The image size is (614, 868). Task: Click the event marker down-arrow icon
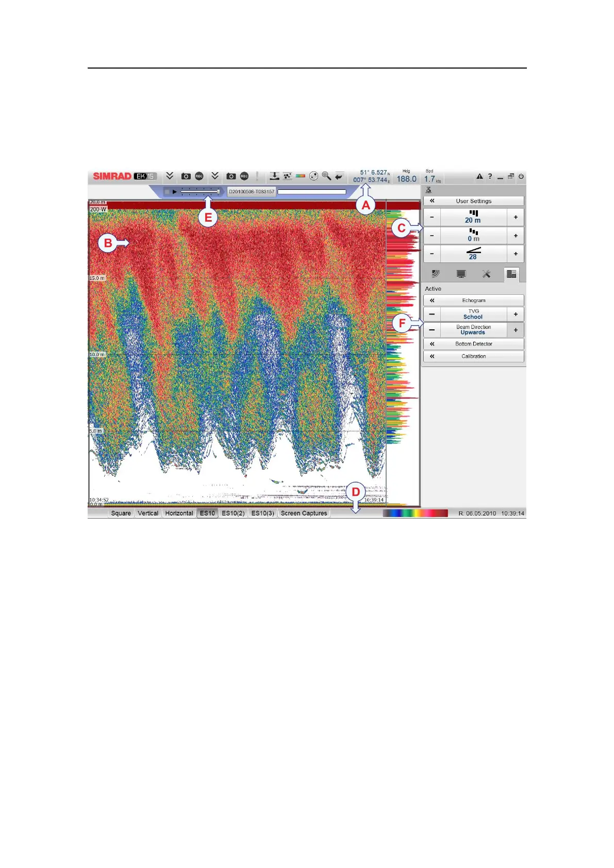pos(275,176)
